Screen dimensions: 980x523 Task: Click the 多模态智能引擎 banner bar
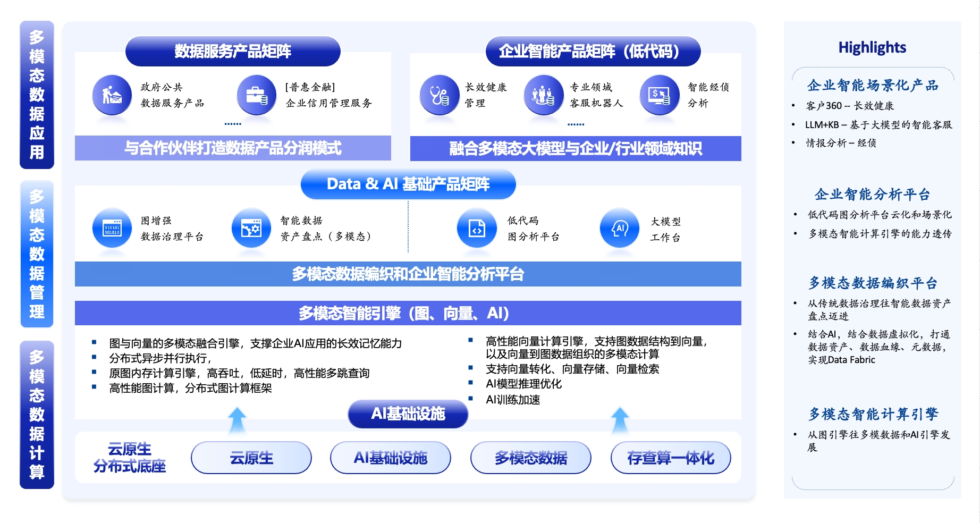(x=408, y=313)
